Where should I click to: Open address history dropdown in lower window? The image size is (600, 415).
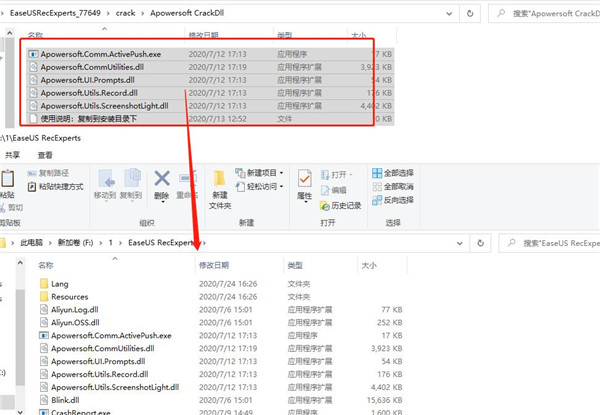click(x=460, y=243)
